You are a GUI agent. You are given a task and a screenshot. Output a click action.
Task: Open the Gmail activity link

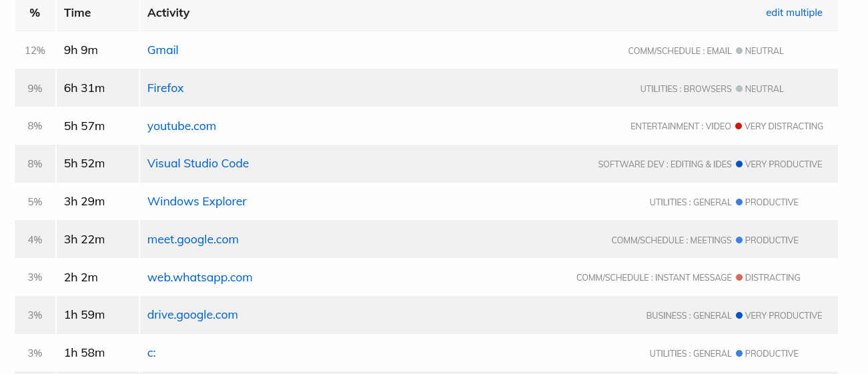click(x=163, y=50)
